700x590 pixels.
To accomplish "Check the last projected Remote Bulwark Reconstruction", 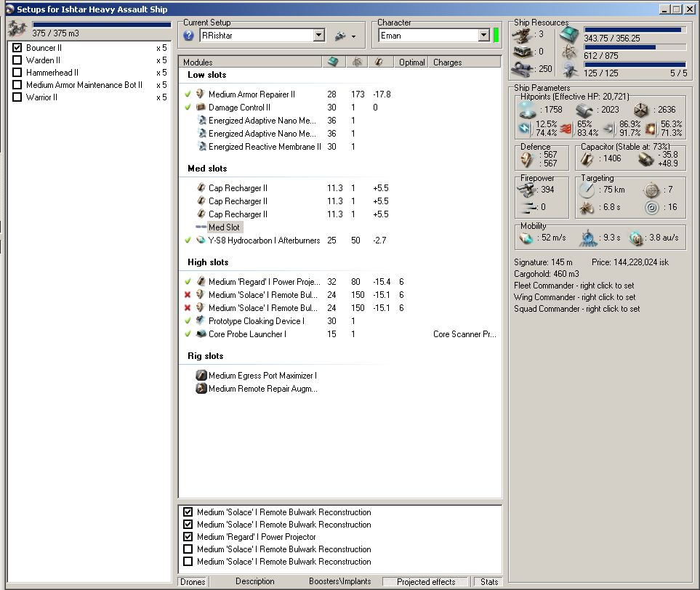I will 188,562.
